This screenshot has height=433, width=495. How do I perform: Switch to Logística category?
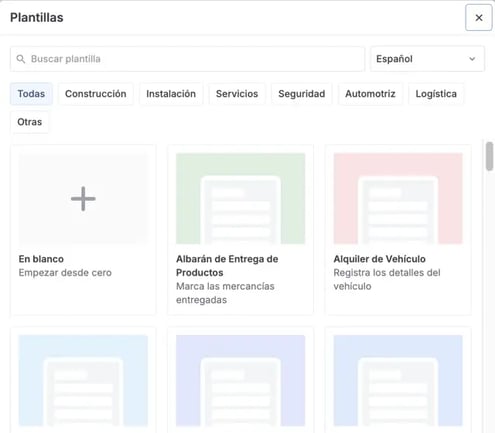436,94
